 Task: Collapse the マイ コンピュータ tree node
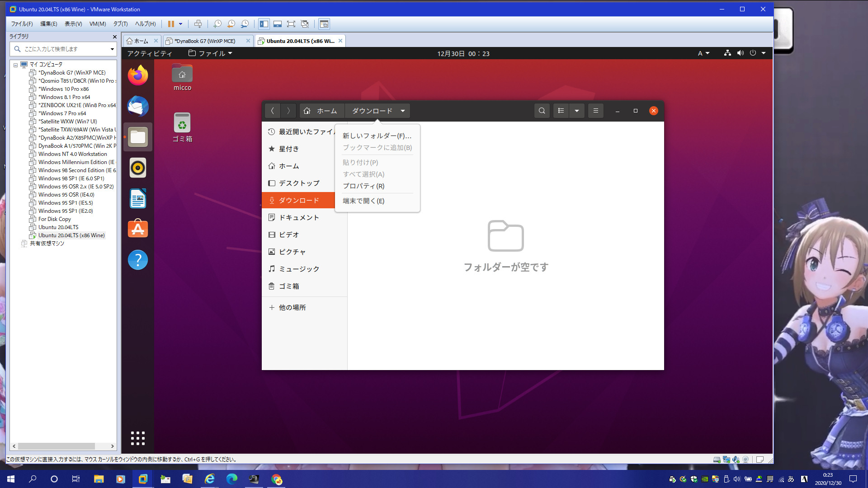pos(15,65)
